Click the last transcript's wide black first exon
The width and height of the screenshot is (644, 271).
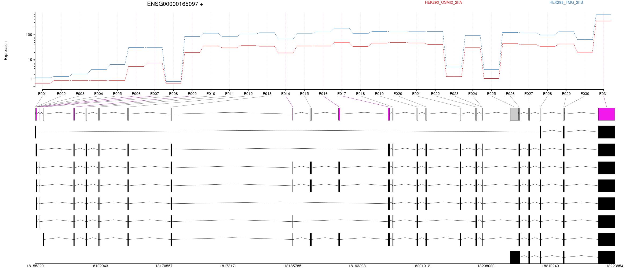coord(515,257)
